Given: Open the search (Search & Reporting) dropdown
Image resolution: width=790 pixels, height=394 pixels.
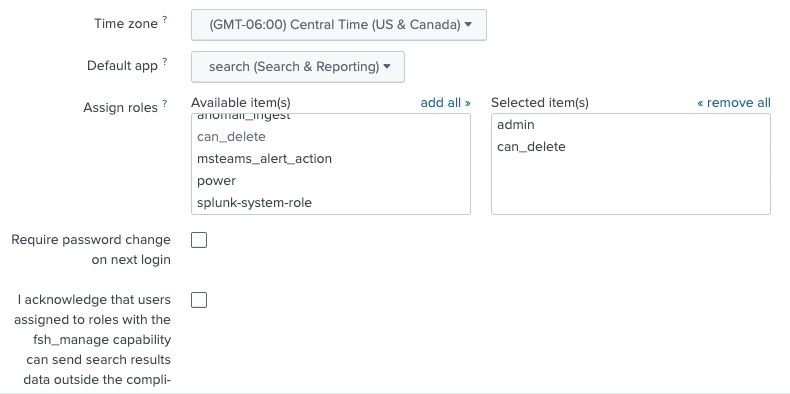Looking at the screenshot, I should coord(298,67).
